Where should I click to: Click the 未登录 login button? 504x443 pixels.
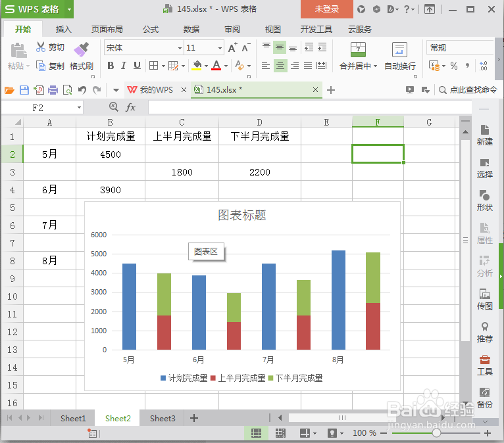326,9
